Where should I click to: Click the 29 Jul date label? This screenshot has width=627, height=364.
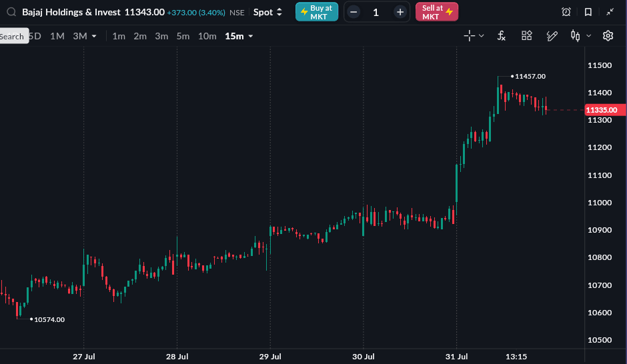point(270,357)
